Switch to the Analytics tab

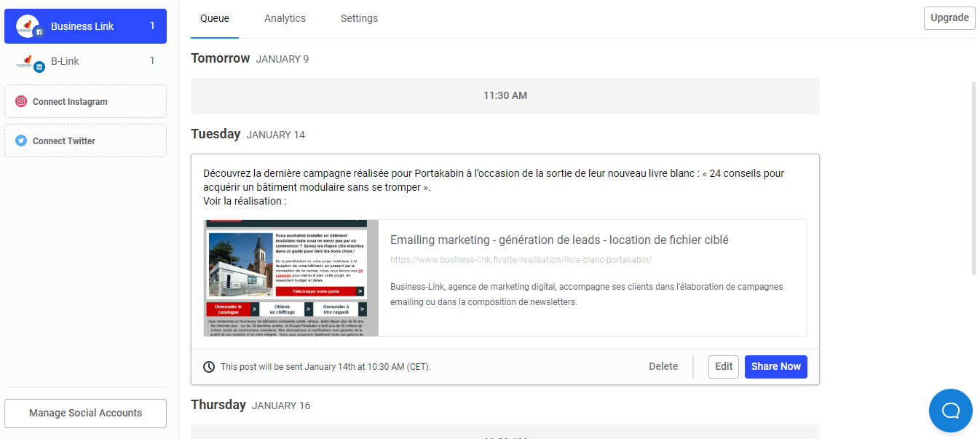coord(285,18)
